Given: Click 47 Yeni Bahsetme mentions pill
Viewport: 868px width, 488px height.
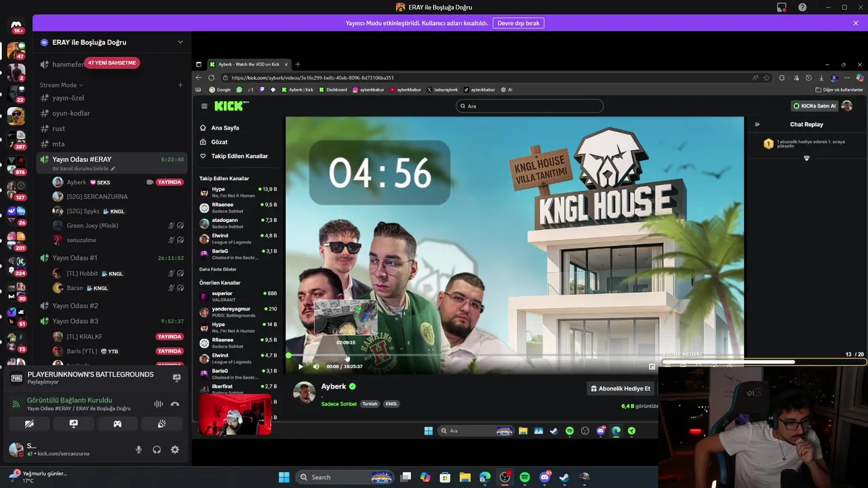Looking at the screenshot, I should [x=112, y=62].
